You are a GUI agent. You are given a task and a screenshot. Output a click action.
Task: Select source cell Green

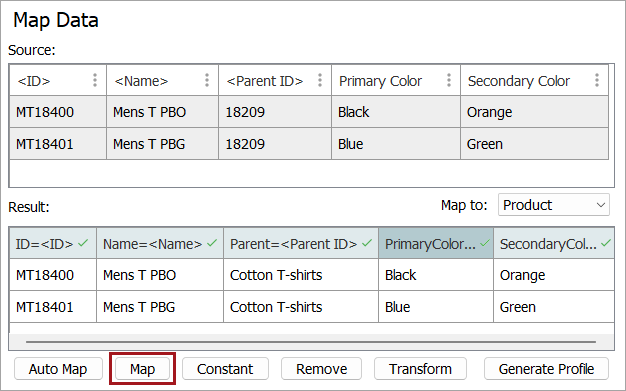pyautogui.click(x=535, y=144)
